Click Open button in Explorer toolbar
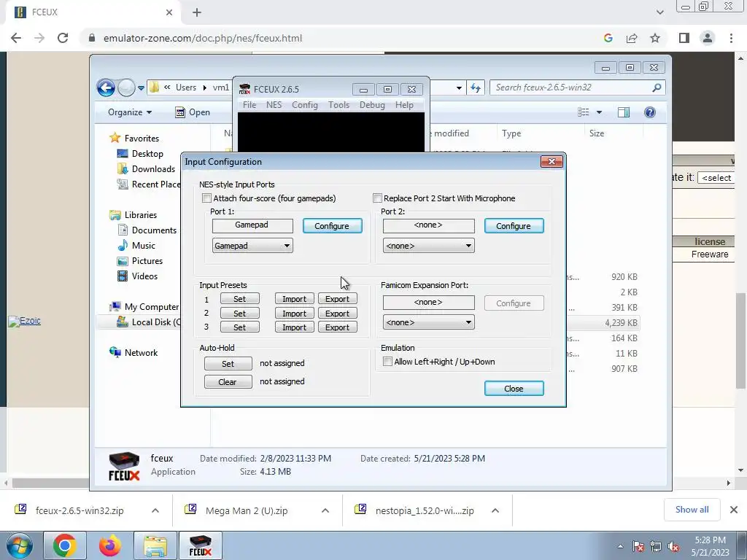 (x=193, y=112)
